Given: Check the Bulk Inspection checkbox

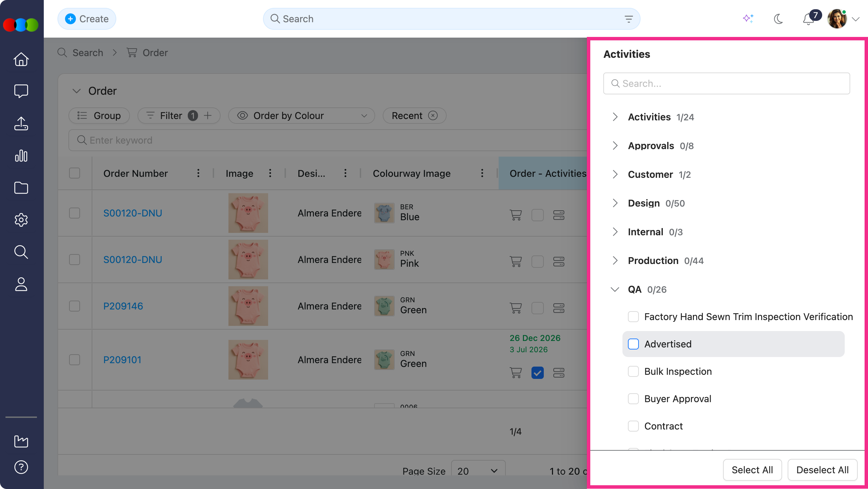Looking at the screenshot, I should (x=633, y=371).
